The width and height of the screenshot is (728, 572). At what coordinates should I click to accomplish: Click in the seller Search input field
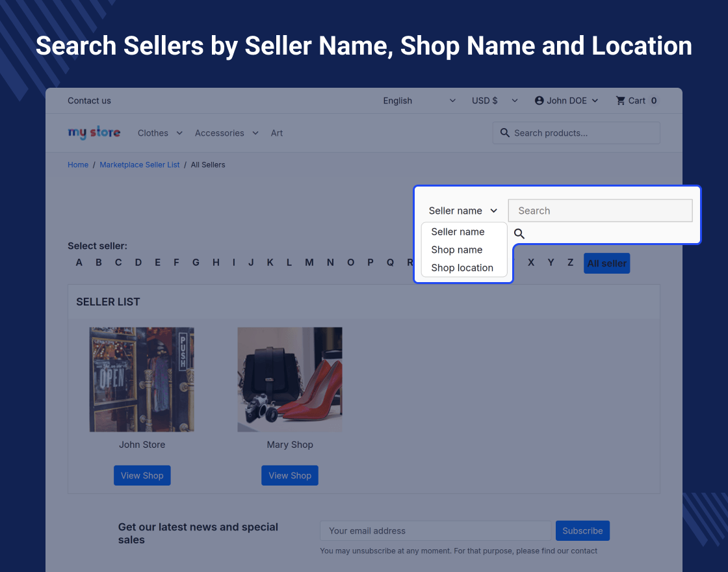pos(601,211)
